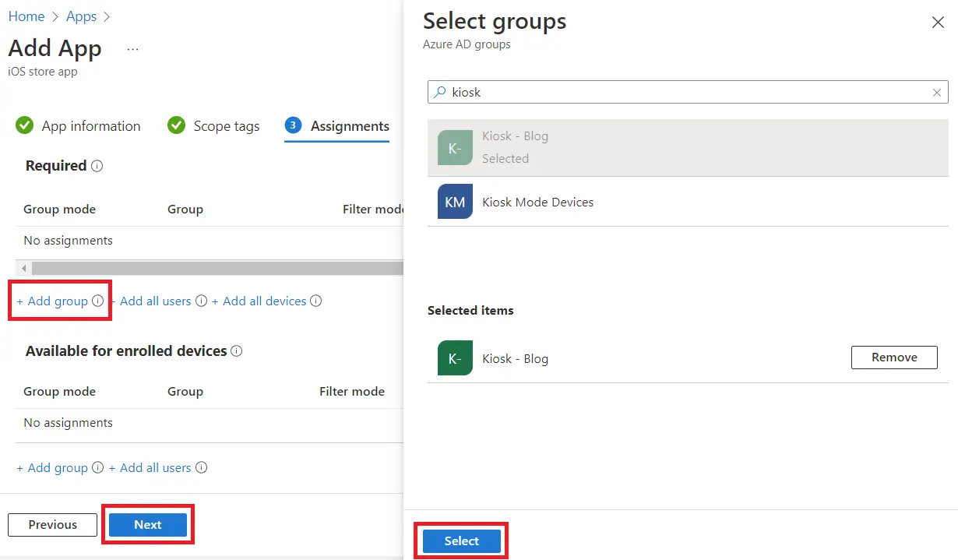Click Add all users under Required

(155, 301)
